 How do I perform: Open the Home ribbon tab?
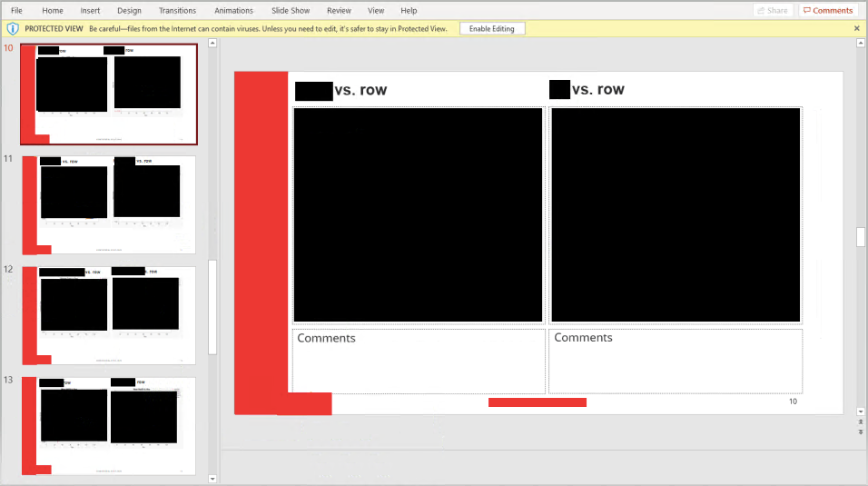tap(53, 11)
